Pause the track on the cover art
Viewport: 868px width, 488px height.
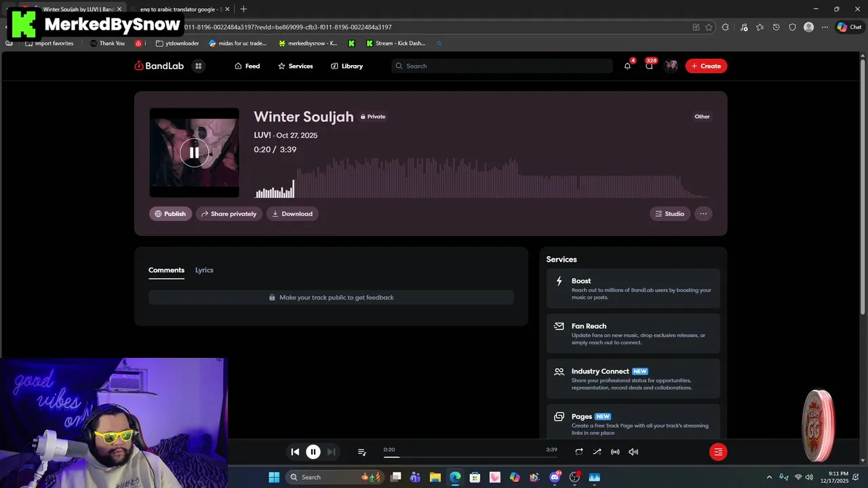(x=194, y=152)
